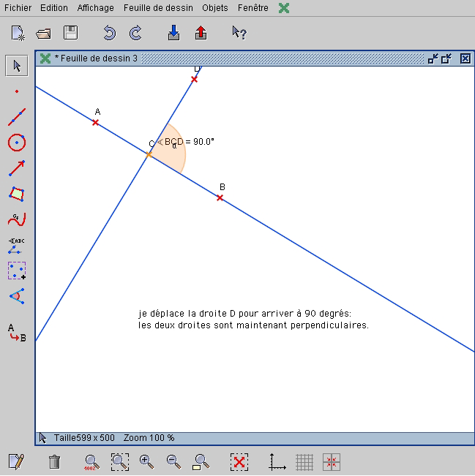
Task: Expand the Fenêtre menu
Action: 253,8
